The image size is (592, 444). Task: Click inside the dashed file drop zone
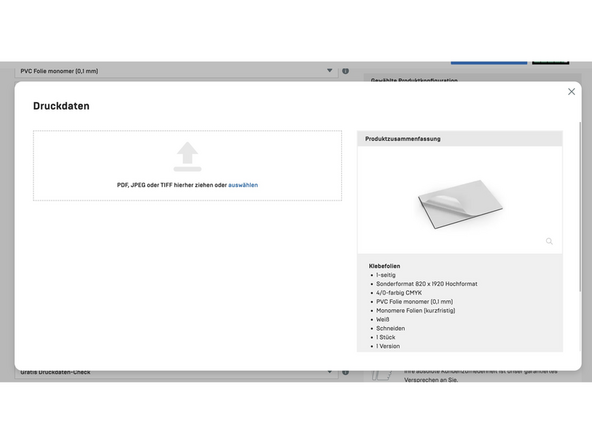tap(187, 165)
